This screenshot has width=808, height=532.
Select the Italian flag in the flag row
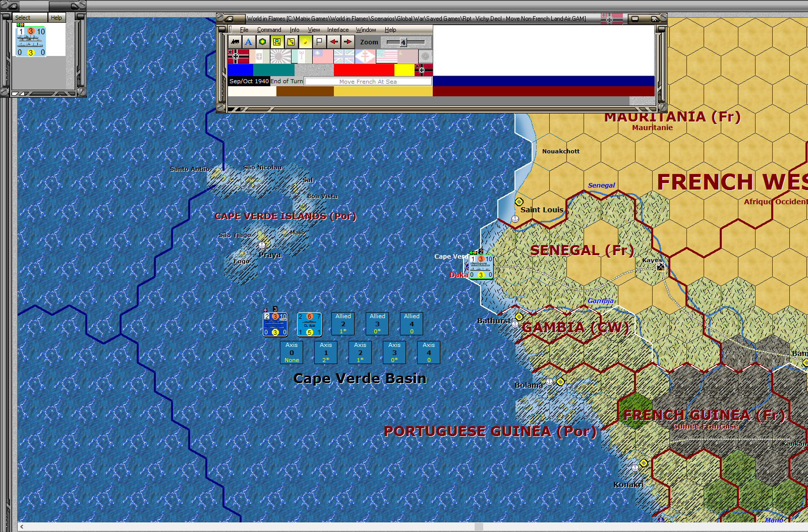259,56
